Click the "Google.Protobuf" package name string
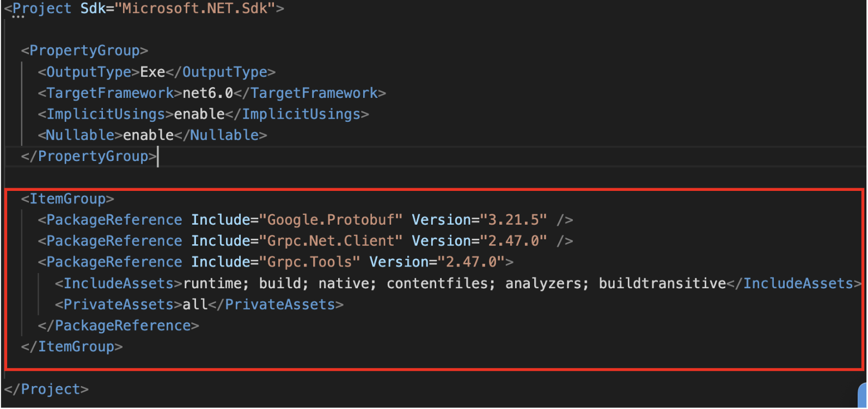This screenshot has width=868, height=409. [x=331, y=220]
